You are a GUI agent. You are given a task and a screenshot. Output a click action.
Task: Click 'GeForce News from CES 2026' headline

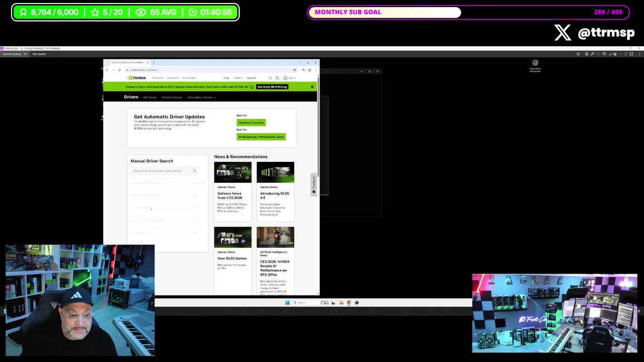tap(230, 196)
